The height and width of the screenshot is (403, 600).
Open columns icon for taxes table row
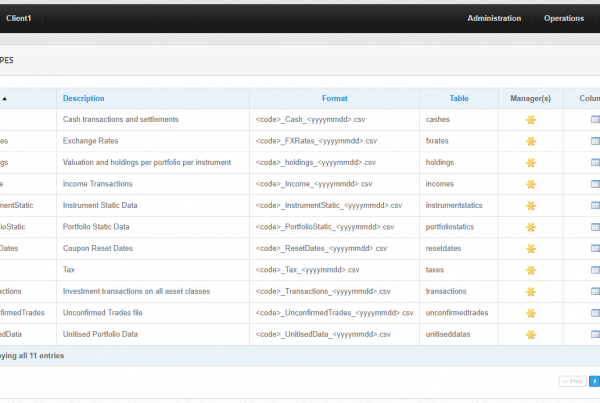[595, 270]
